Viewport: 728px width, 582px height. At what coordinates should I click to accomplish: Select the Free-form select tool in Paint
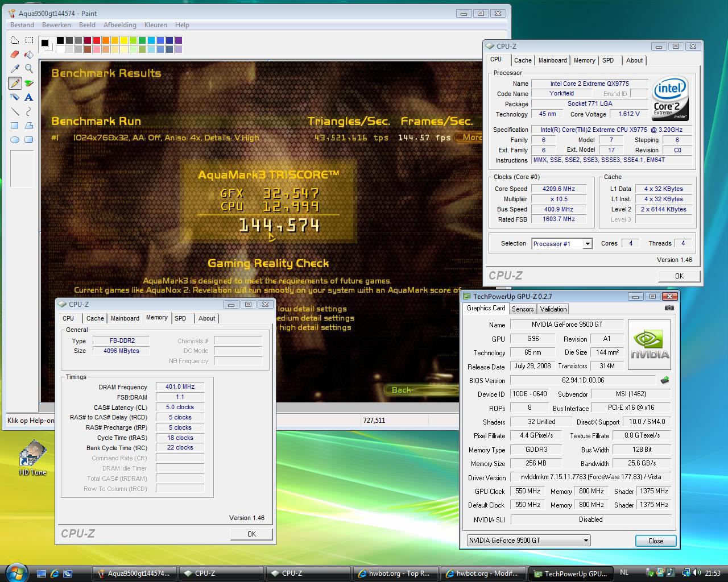click(15, 40)
